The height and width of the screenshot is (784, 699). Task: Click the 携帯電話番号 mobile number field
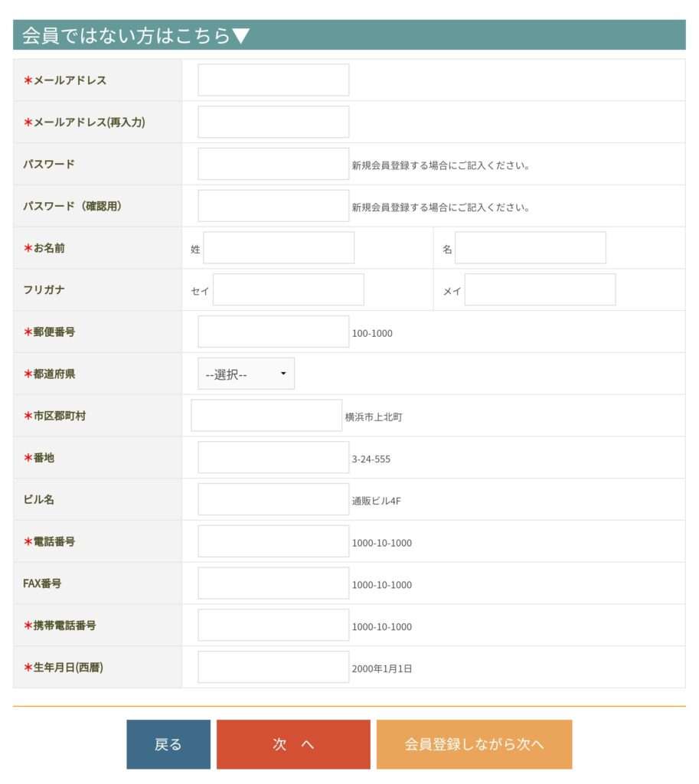point(273,626)
